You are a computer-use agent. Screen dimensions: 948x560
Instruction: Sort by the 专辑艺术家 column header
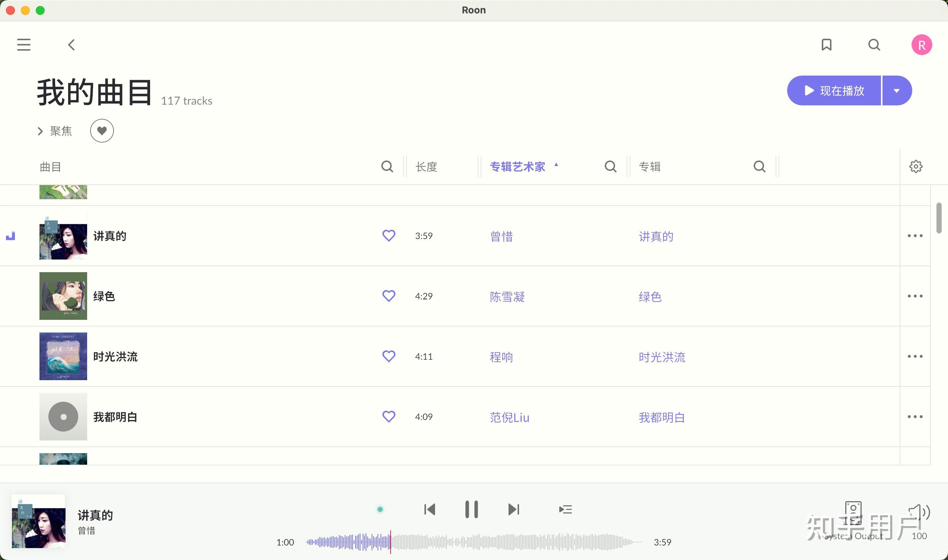(x=518, y=166)
